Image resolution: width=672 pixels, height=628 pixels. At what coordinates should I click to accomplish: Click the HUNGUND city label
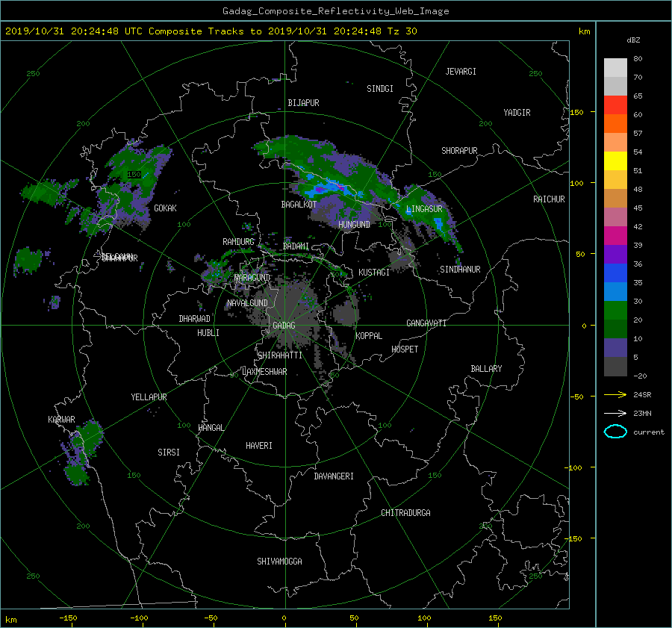(x=354, y=225)
